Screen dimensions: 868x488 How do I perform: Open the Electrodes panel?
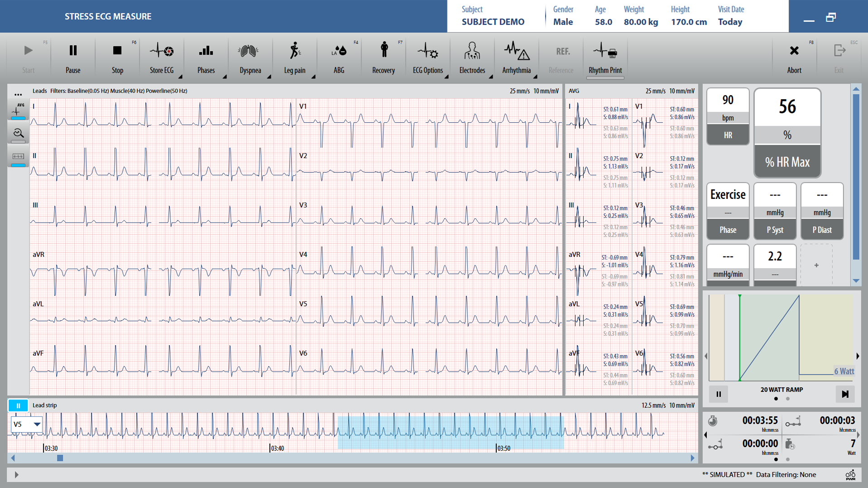point(472,58)
